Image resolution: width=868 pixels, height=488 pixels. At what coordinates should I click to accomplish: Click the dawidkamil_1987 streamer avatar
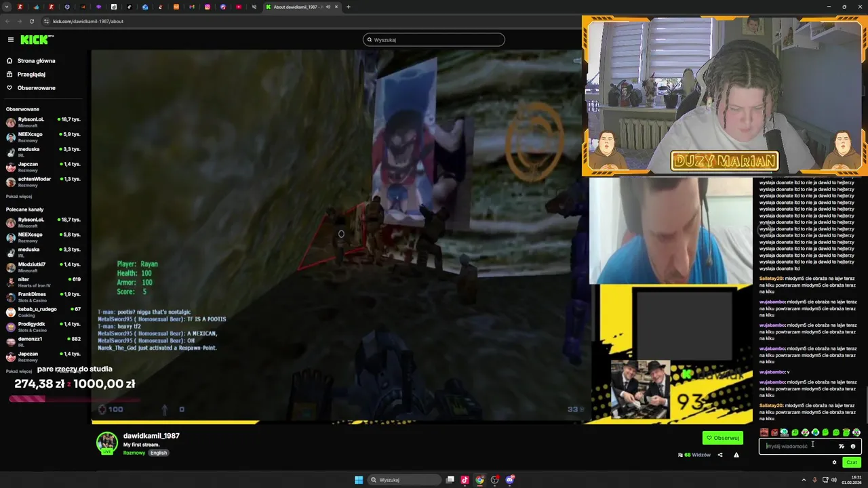(106, 443)
